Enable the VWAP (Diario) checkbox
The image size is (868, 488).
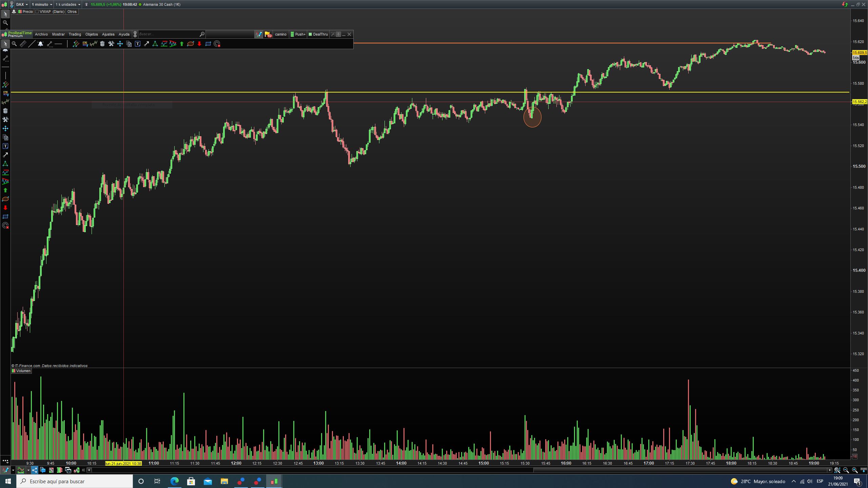pos(37,12)
